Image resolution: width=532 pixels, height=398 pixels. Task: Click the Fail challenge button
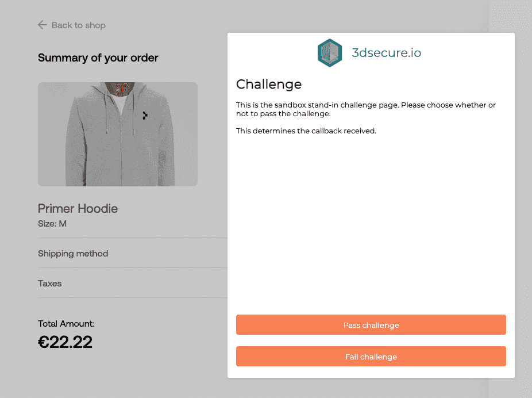[x=371, y=356]
